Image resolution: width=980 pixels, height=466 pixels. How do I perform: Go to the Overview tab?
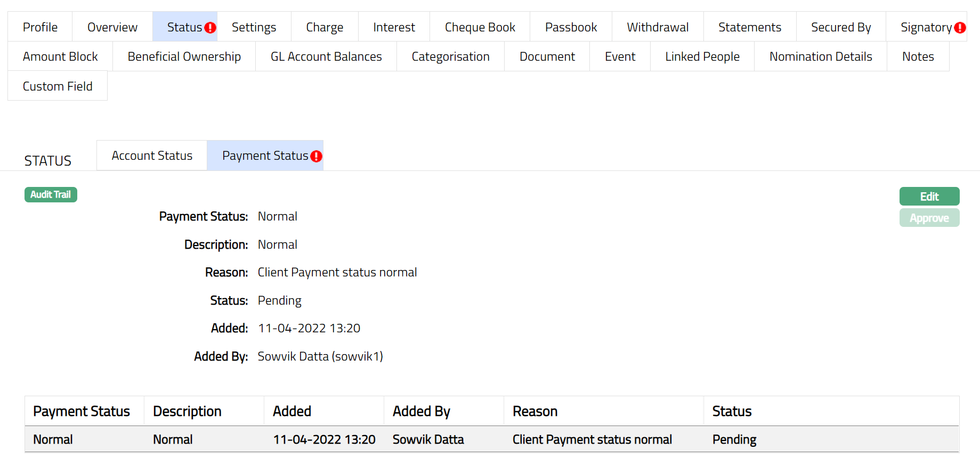click(x=112, y=27)
